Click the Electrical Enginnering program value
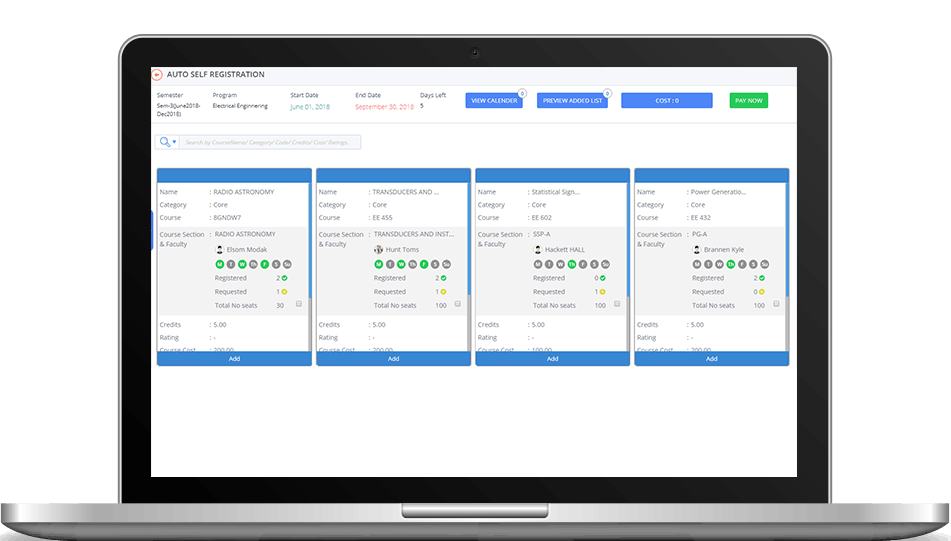951x541 pixels. point(240,106)
